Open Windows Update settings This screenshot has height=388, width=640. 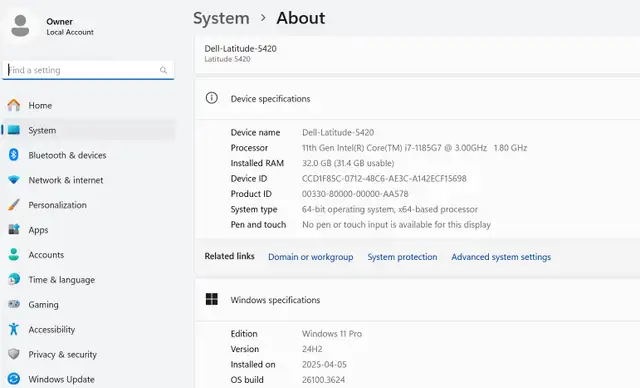coord(89,379)
